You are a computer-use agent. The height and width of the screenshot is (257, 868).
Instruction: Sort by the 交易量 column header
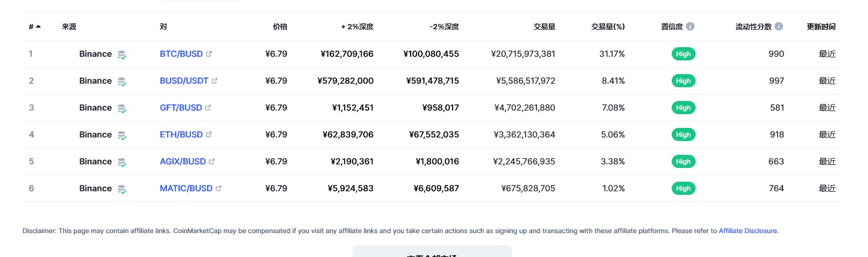544,26
